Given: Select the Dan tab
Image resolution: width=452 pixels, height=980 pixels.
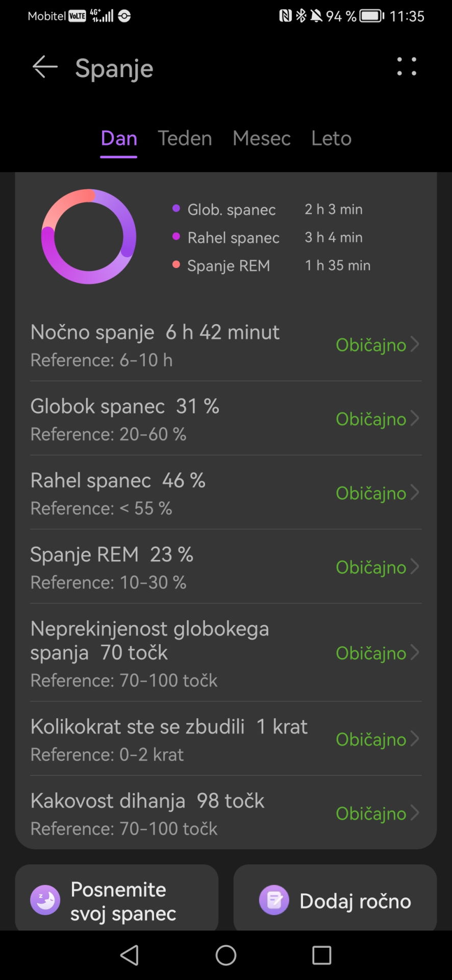Looking at the screenshot, I should click(x=119, y=138).
